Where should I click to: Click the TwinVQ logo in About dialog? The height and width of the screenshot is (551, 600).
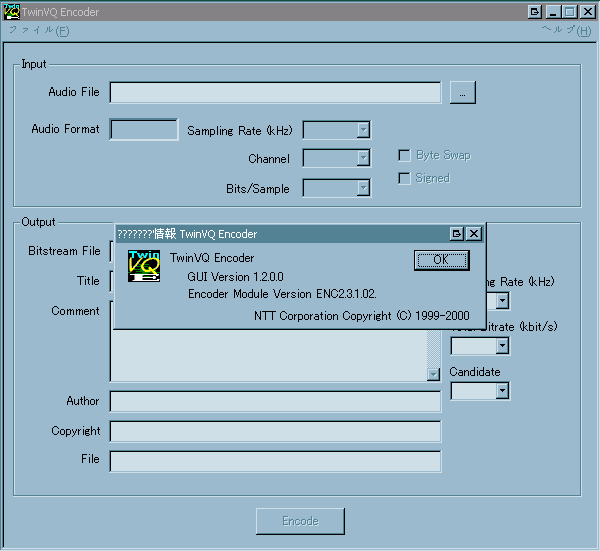point(144,267)
